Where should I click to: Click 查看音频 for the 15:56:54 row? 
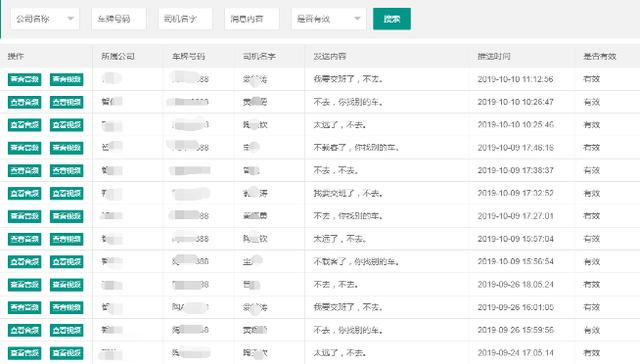24,262
